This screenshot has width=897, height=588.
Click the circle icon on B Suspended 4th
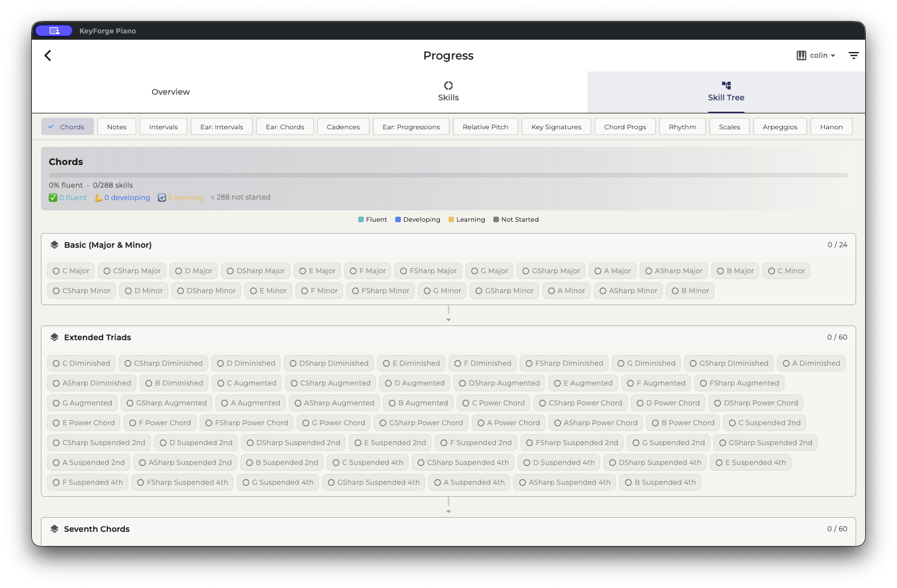click(x=629, y=483)
